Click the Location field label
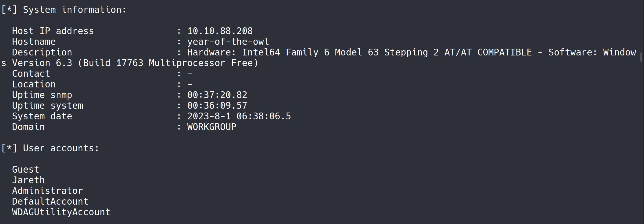 coord(34,84)
